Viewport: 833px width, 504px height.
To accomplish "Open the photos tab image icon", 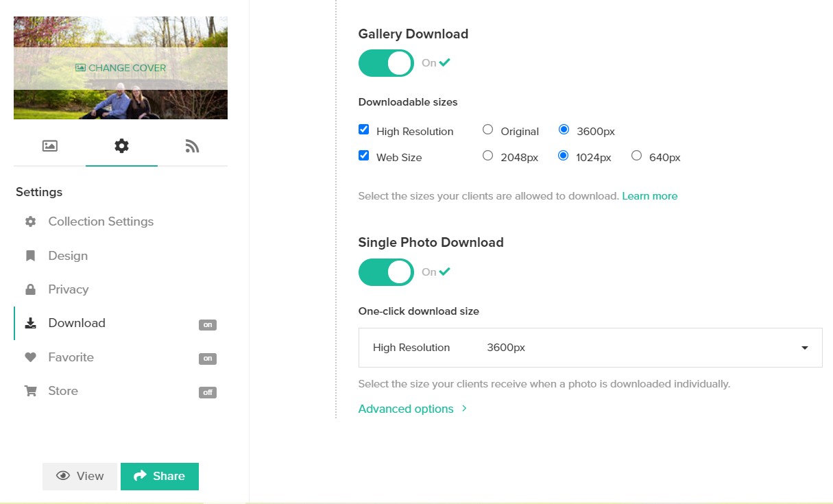I will 50,145.
